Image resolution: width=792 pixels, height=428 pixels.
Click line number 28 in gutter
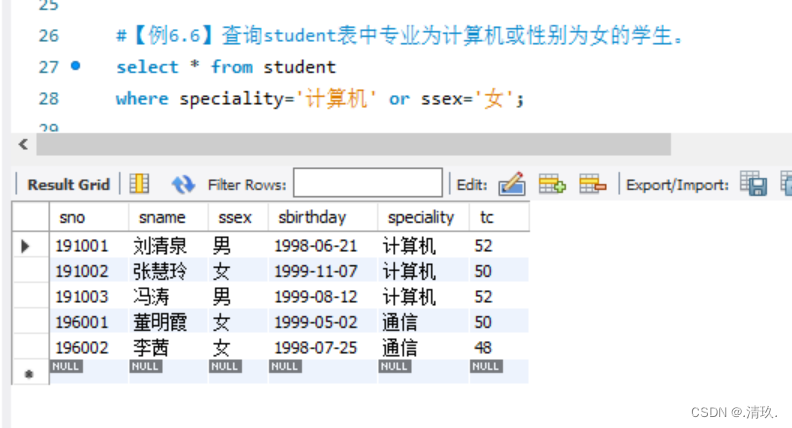[48, 99]
